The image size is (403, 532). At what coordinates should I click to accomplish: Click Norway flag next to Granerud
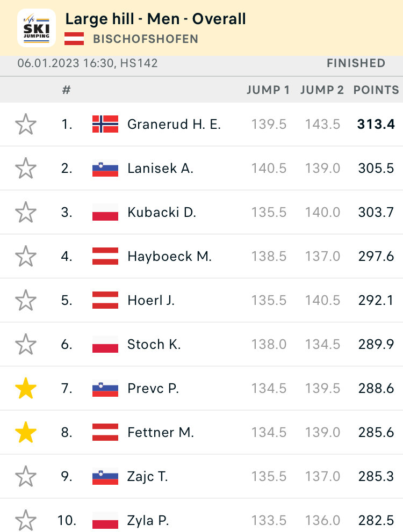coord(105,125)
